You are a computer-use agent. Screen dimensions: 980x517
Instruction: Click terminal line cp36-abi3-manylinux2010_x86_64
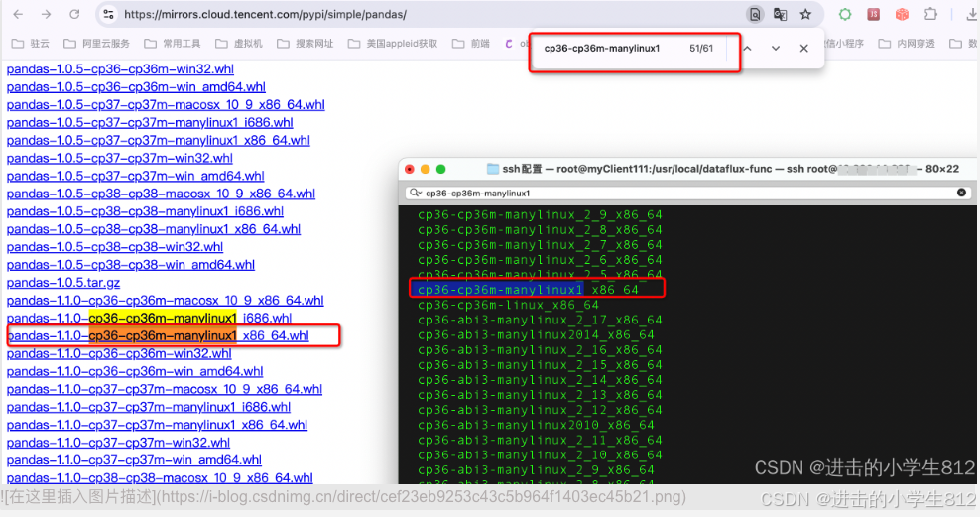536,425
